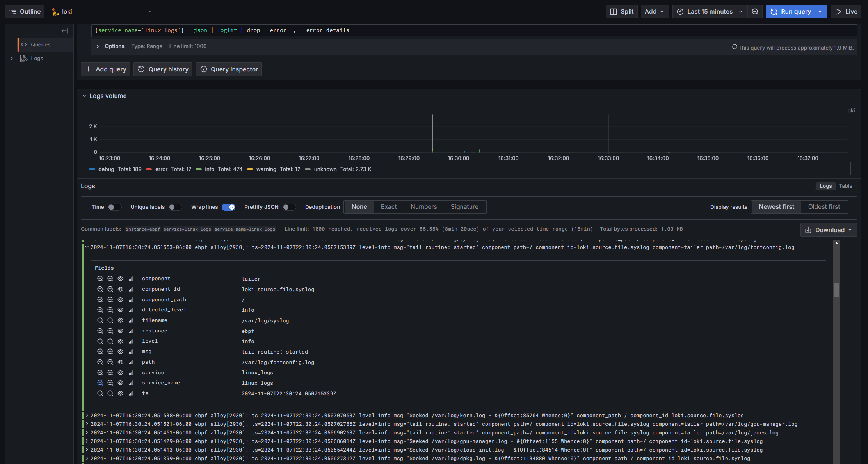Collapse the sidebar with the arrow icon

pyautogui.click(x=65, y=31)
